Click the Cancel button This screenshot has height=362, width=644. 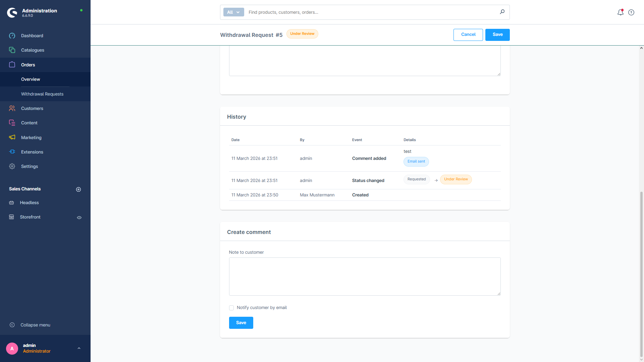click(468, 35)
